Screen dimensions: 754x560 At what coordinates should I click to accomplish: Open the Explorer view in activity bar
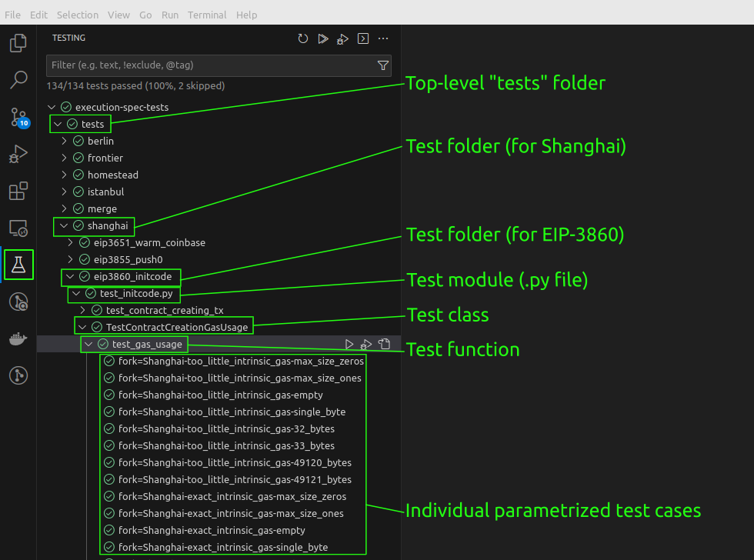click(x=18, y=42)
